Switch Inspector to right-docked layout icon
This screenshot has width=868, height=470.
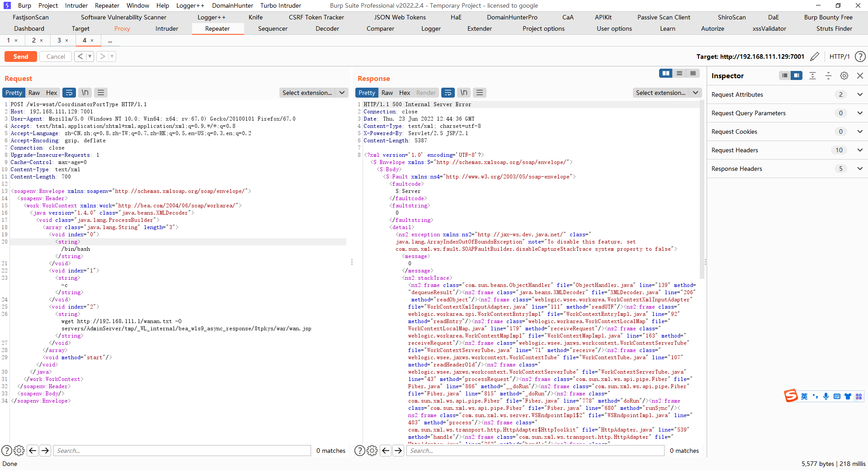pyautogui.click(x=797, y=75)
